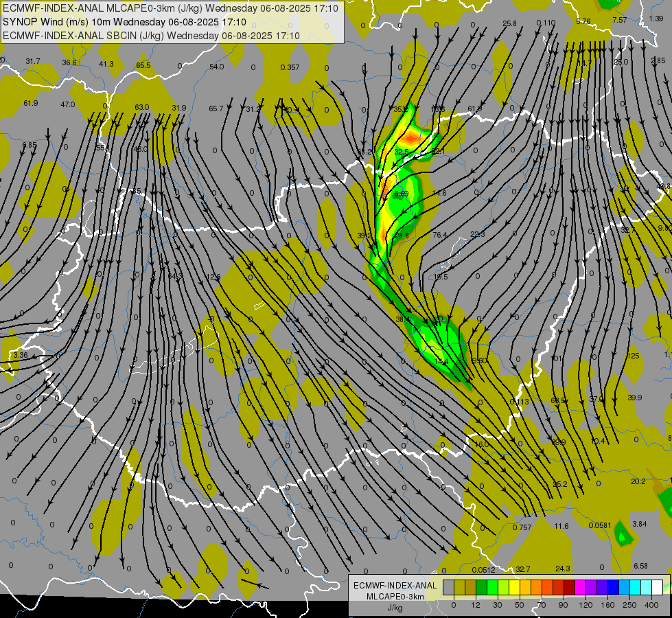Click the legend tick label '30'
Viewport: 672px width, 618px height.
[x=498, y=605]
